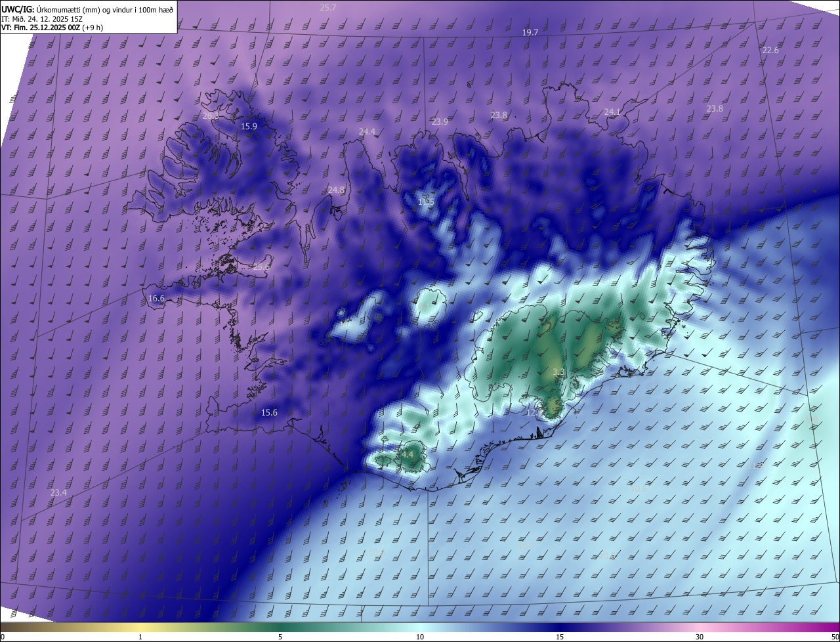This screenshot has height=642, width=840.
Task: Click the 23.4 value on the map
Action: 58,492
